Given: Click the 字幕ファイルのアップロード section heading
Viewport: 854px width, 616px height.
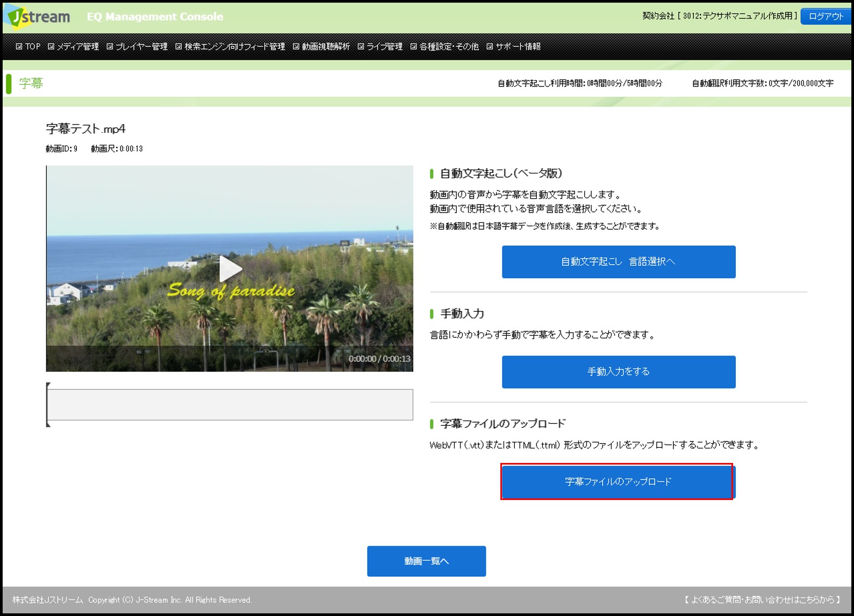Looking at the screenshot, I should [x=503, y=424].
